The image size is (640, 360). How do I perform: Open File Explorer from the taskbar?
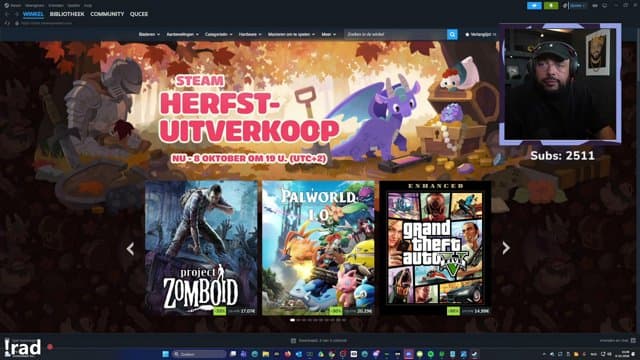266,354
